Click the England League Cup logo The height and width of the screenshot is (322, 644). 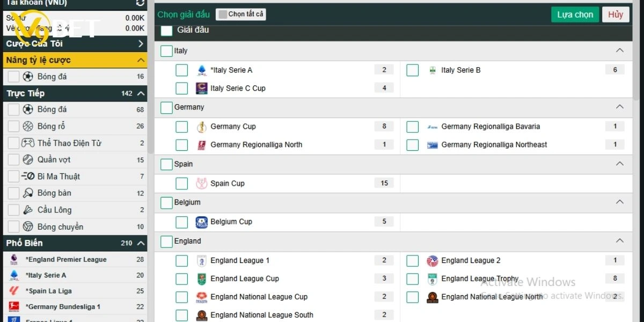[x=202, y=279]
